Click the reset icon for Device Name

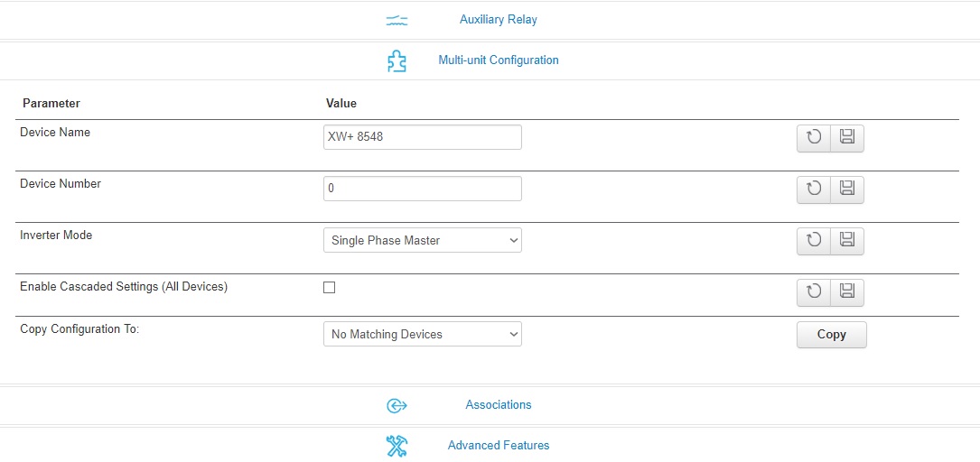point(814,138)
